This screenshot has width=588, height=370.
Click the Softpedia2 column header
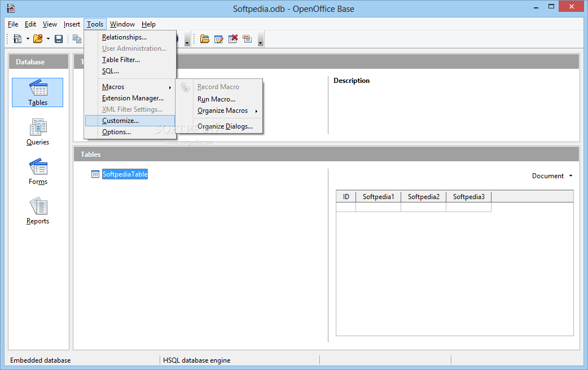coord(423,196)
